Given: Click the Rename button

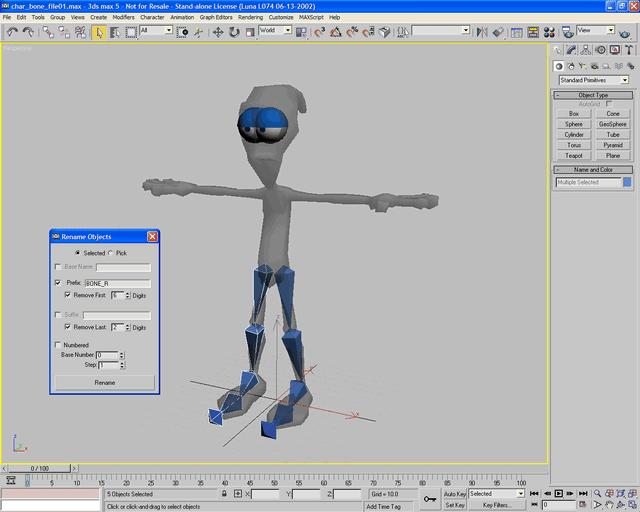Looking at the screenshot, I should pos(105,383).
